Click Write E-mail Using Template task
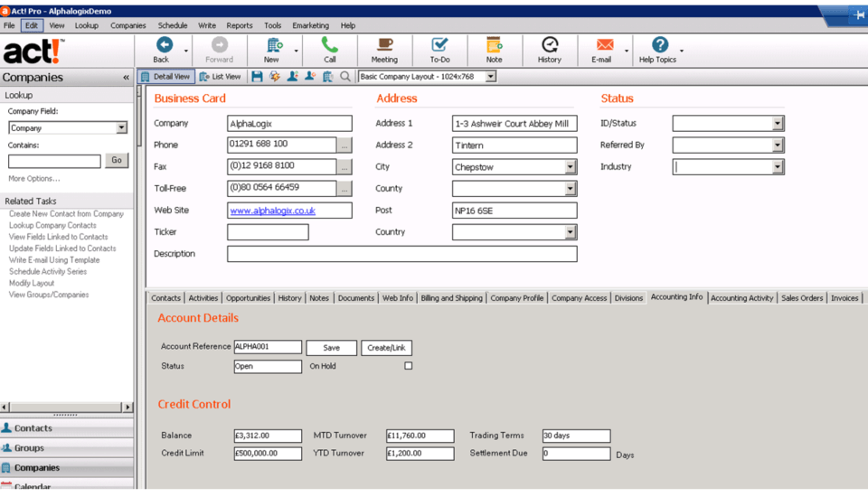Viewport: 868px width, 497px height. (54, 259)
